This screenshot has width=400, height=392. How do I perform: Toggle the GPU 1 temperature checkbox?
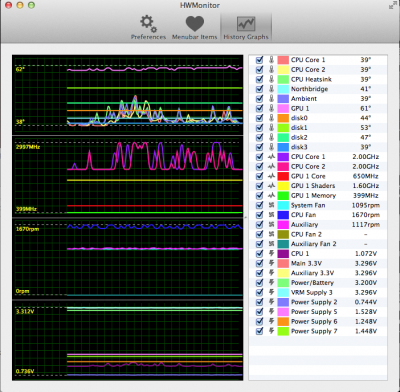click(x=259, y=108)
